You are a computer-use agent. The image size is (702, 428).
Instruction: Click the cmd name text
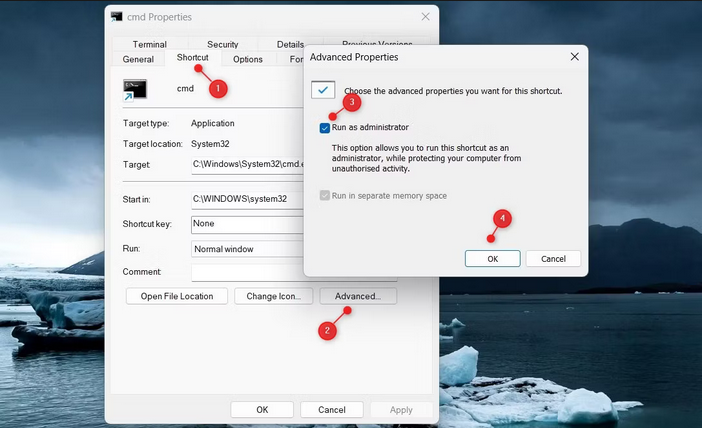point(185,89)
